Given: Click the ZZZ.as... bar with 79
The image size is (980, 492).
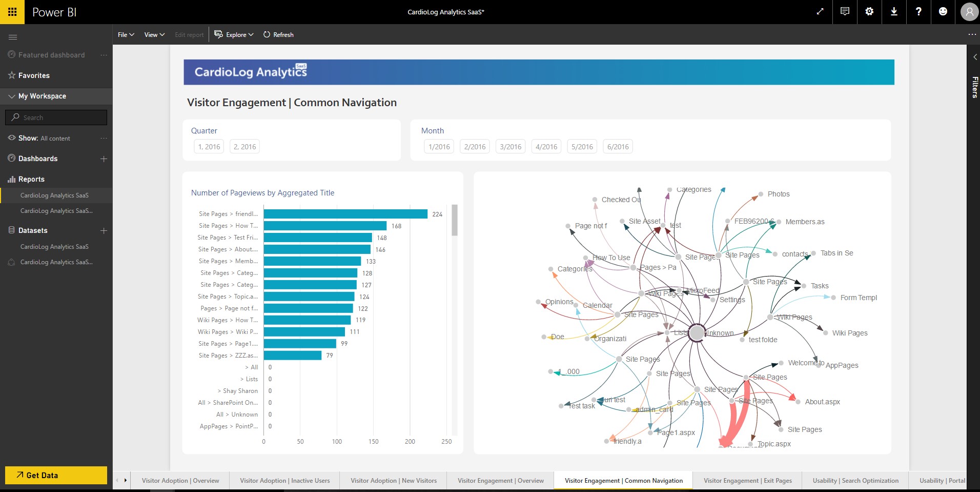Looking at the screenshot, I should point(293,356).
